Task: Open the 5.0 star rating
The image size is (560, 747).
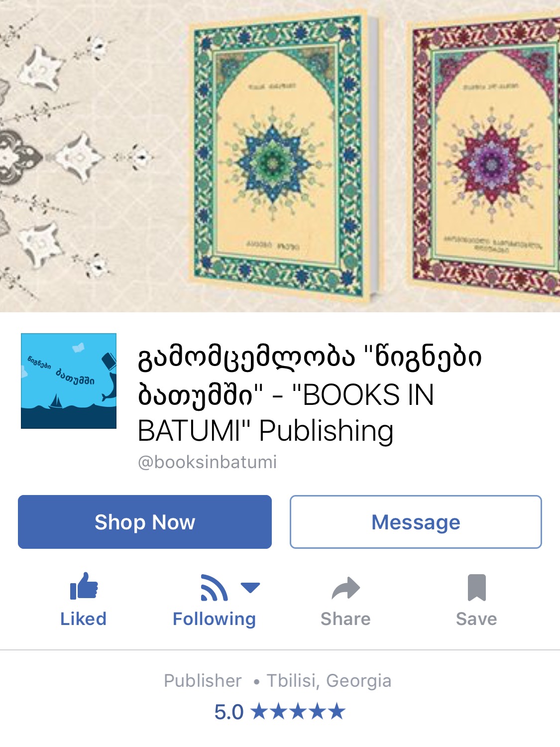Action: point(229,712)
